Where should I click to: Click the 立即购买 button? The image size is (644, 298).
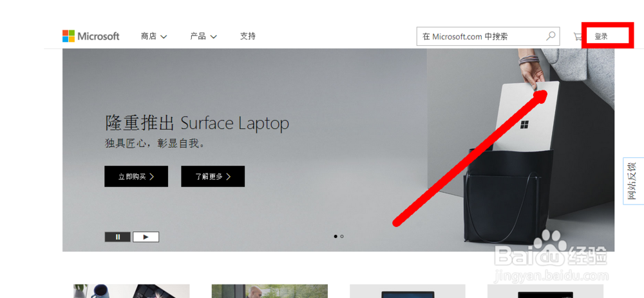coord(136,176)
